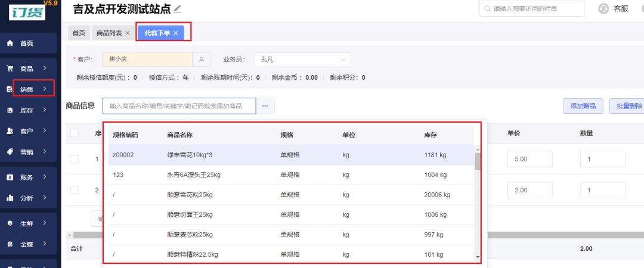Click the 分析 bar chart icon in sidebar
The image size is (644, 268).
pyautogui.click(x=10, y=198)
